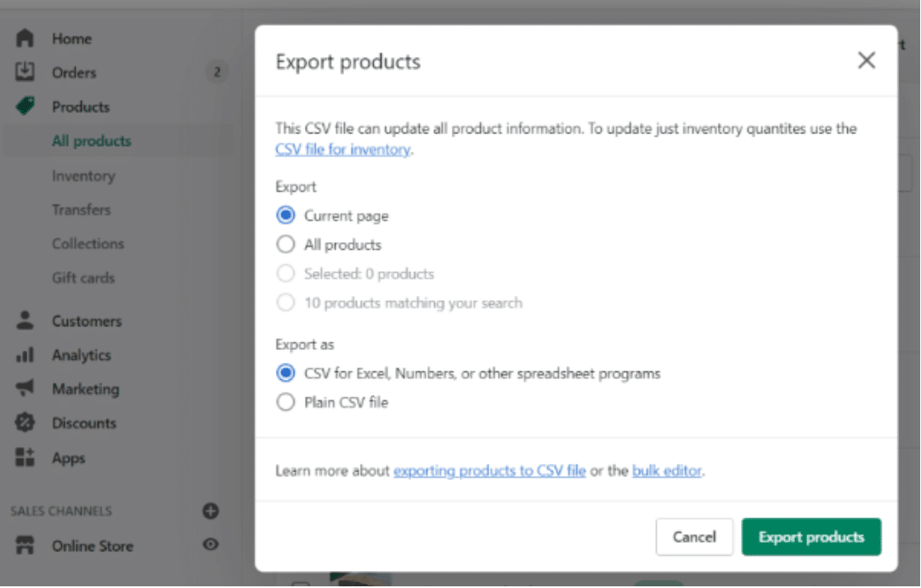Viewport: 921px width, 588px height.
Task: Add a sales channel with the plus button
Action: pyautogui.click(x=210, y=511)
